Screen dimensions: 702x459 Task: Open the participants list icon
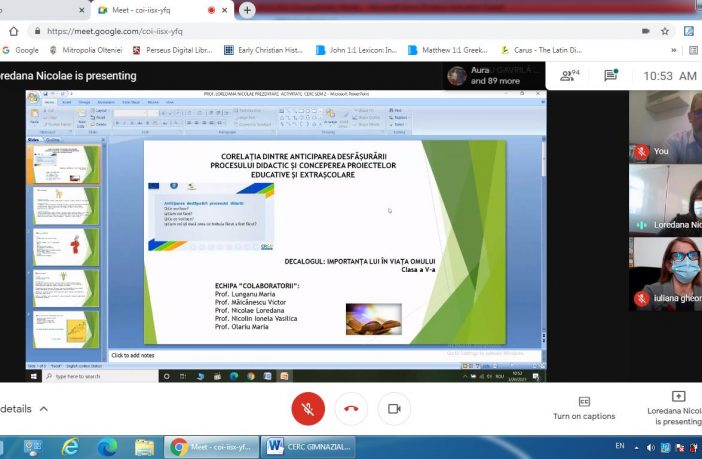(x=570, y=75)
